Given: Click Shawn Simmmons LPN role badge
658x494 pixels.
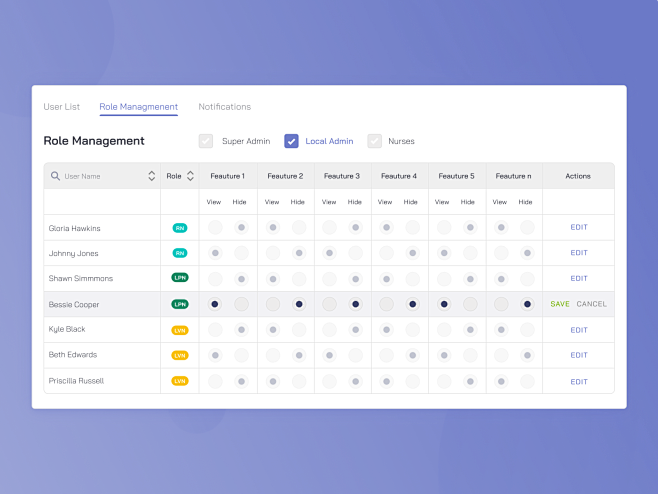Looking at the screenshot, I should coord(180,278).
